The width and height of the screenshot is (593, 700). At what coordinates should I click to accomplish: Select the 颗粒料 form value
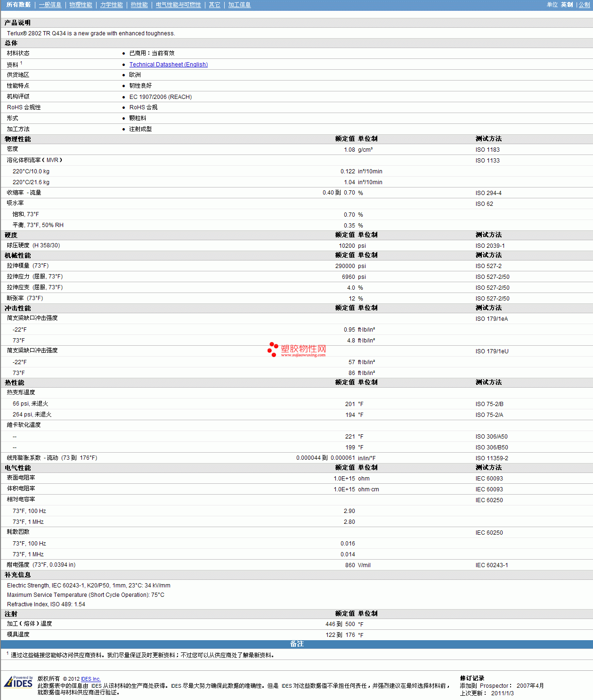click(x=138, y=118)
